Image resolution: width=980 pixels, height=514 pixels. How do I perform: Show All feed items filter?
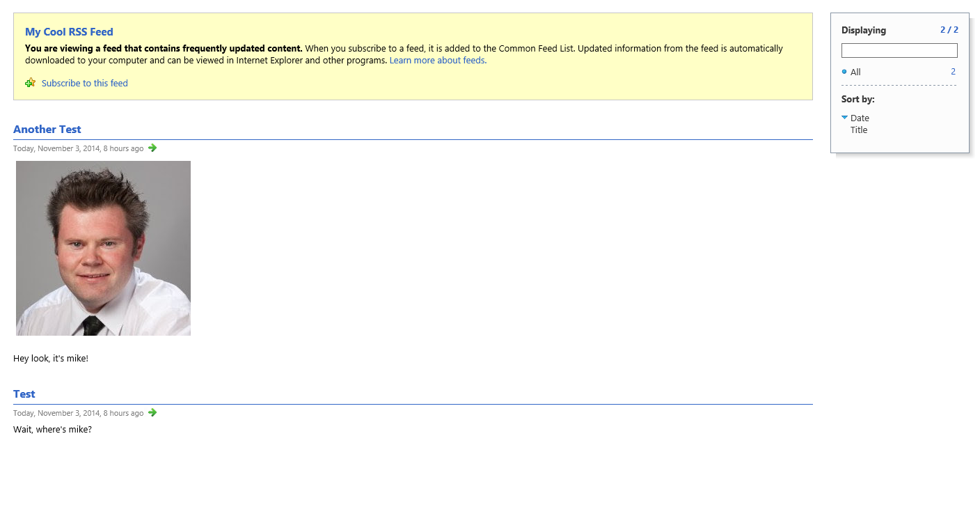855,72
